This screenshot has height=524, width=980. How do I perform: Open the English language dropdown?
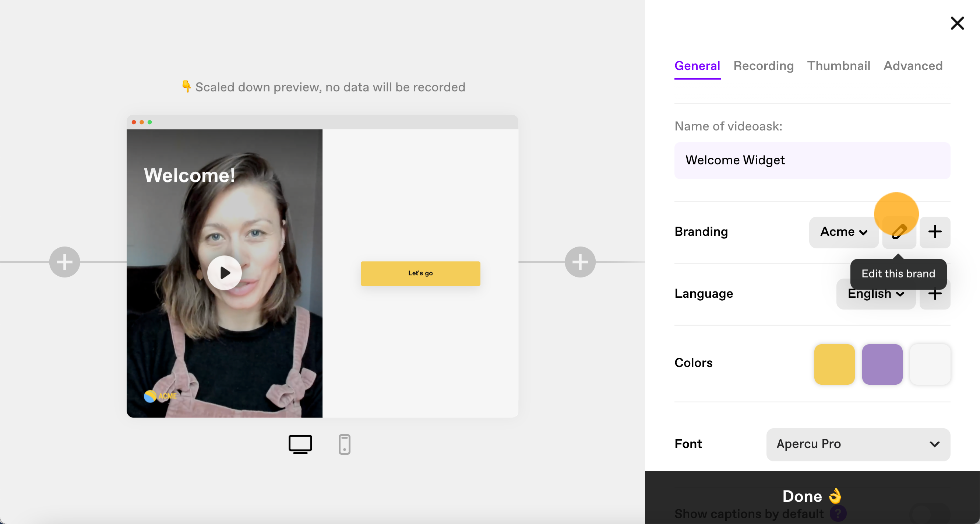[875, 294]
